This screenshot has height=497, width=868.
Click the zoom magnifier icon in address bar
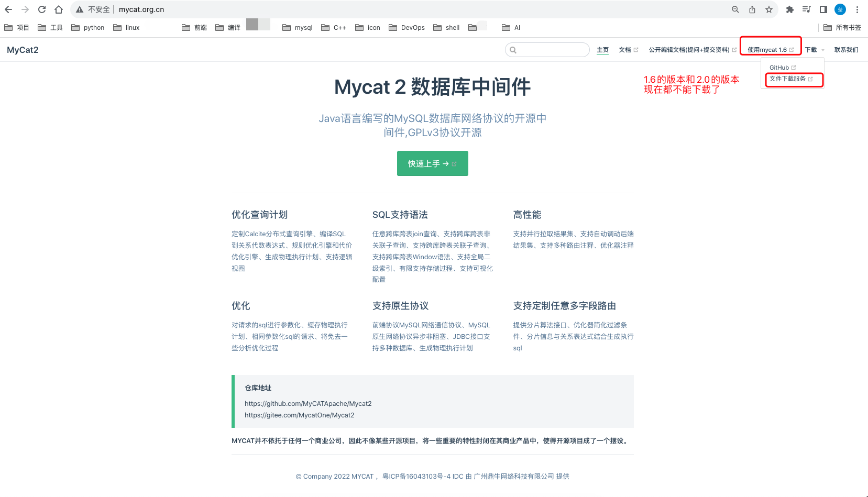735,9
